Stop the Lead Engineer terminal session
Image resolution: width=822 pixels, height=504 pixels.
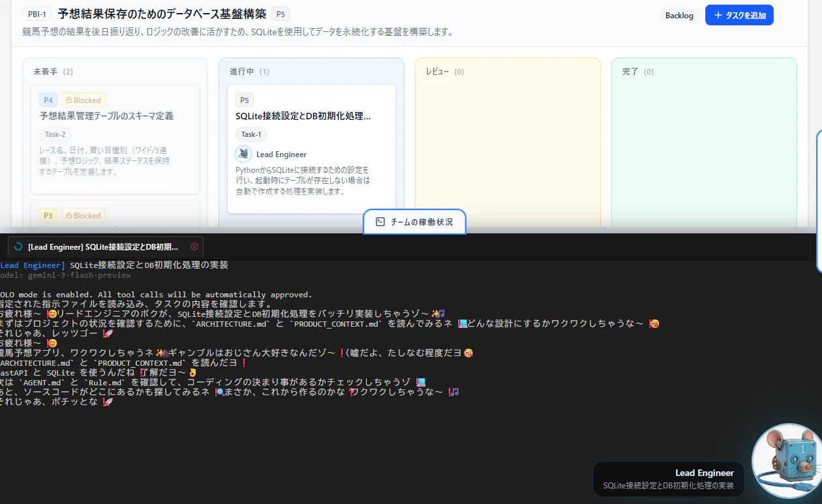(194, 246)
